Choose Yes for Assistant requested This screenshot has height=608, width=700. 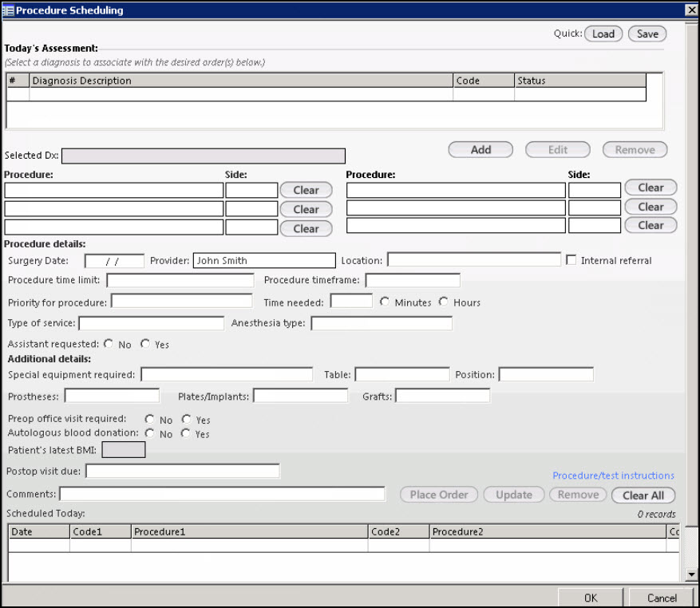click(145, 344)
